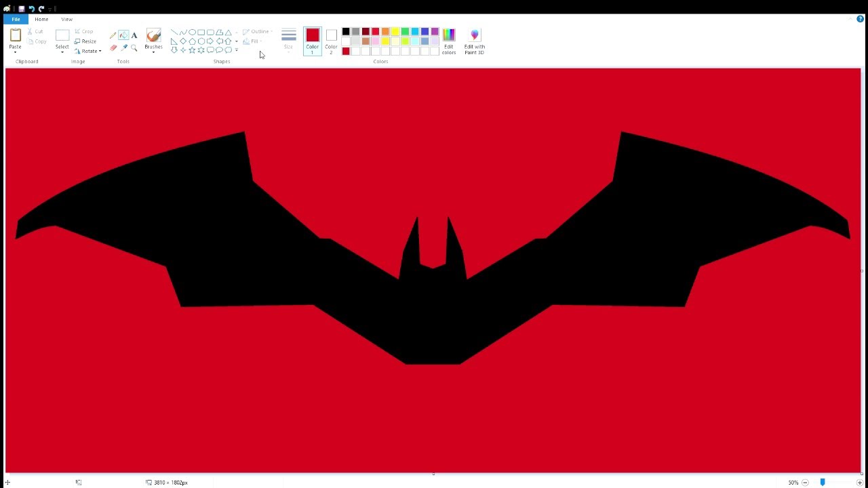Pick the black color swatch
The height and width of the screenshot is (488, 868).
click(346, 32)
